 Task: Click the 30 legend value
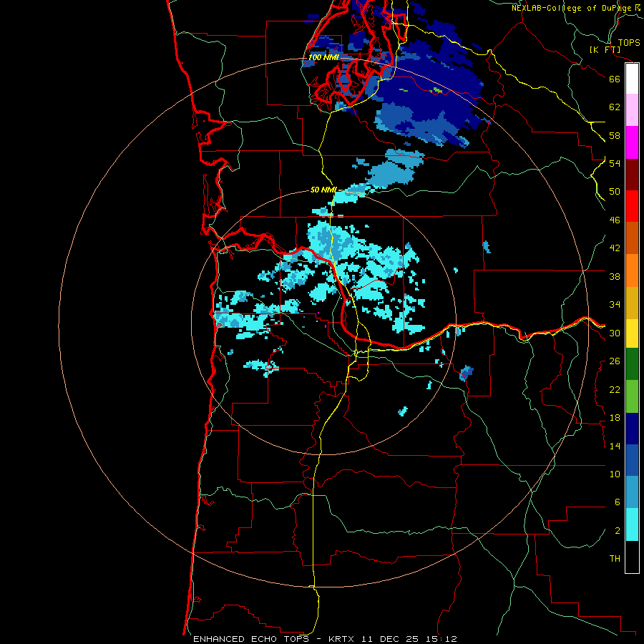click(x=615, y=333)
